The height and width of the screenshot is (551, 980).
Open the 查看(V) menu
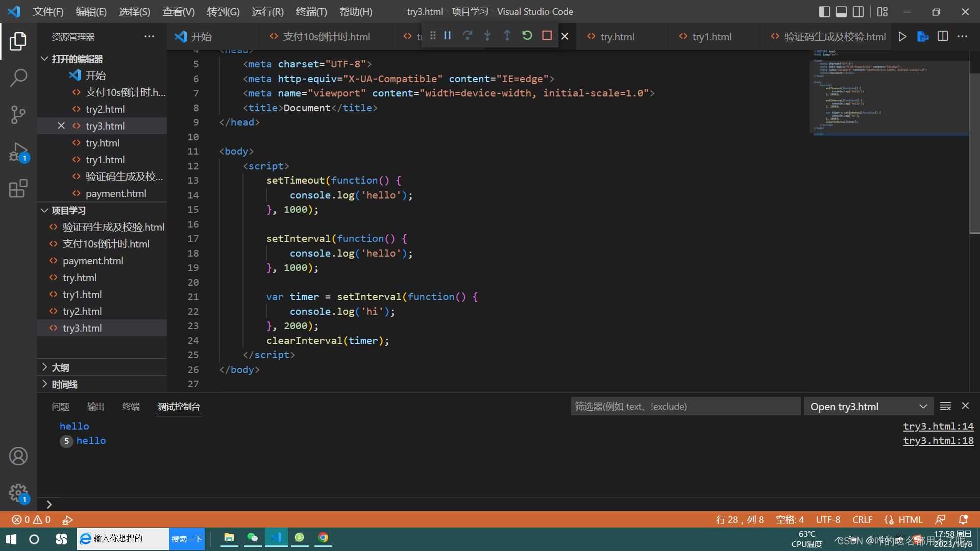179,11
